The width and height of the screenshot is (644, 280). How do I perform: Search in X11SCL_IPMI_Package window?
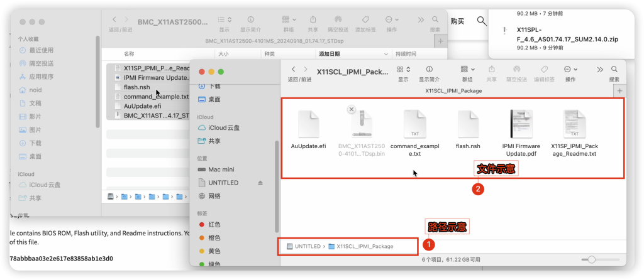(x=614, y=69)
